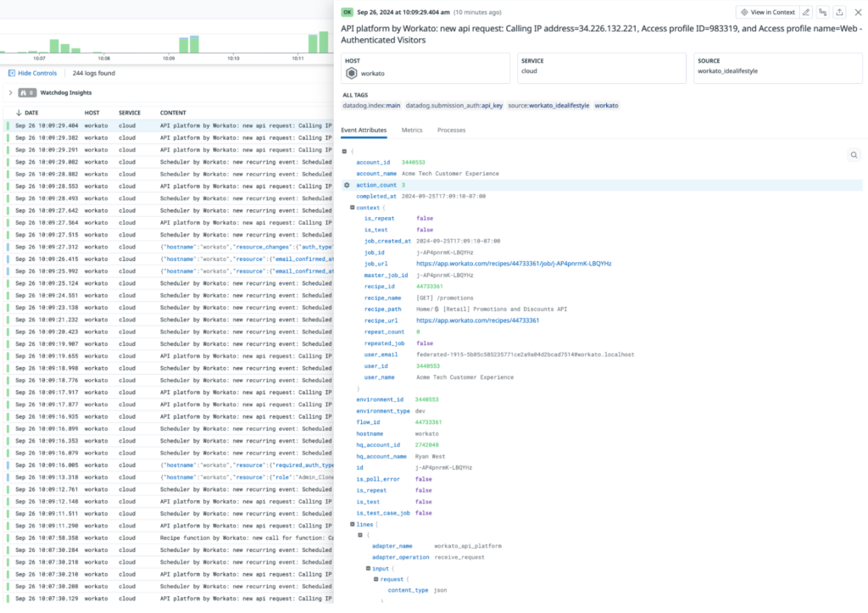Collapse the request object under input
Screen dimensions: 868x613
376,579
